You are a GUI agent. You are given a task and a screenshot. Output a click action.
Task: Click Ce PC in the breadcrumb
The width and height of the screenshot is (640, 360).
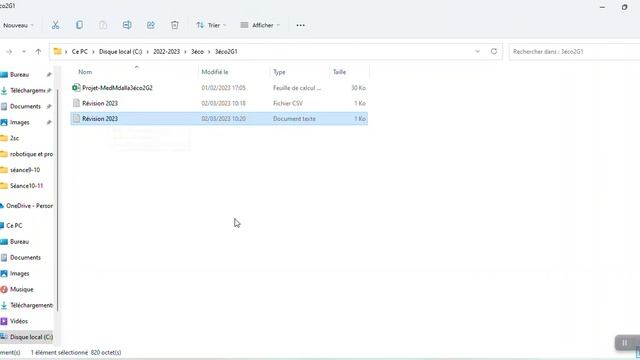[x=80, y=51]
